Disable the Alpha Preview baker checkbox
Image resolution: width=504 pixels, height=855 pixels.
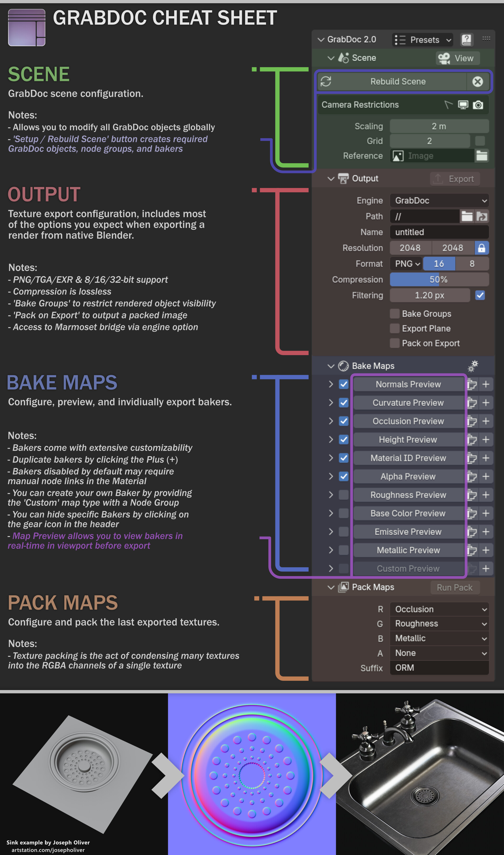point(343,476)
